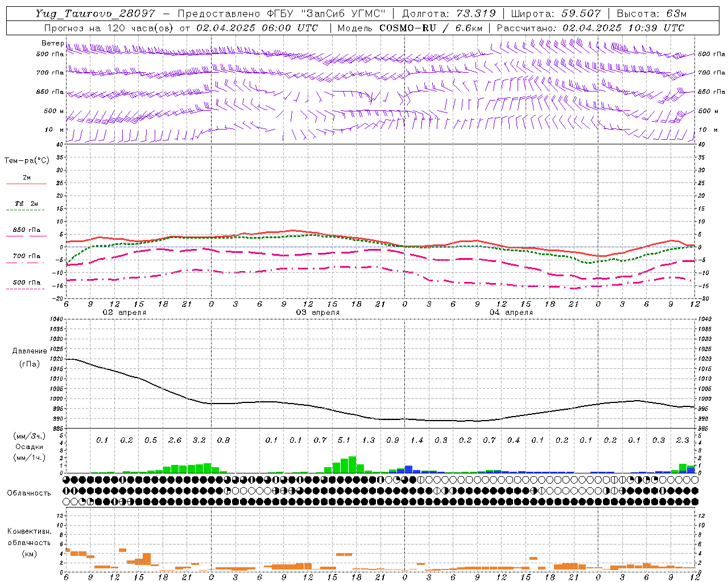Click the Облачность panel label
This screenshot has width=728, height=582.
[x=29, y=493]
